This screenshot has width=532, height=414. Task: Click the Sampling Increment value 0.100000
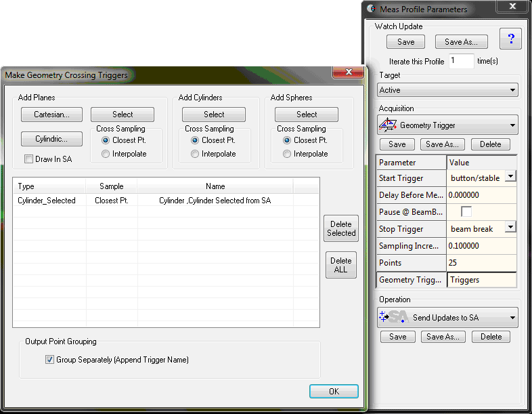click(481, 246)
